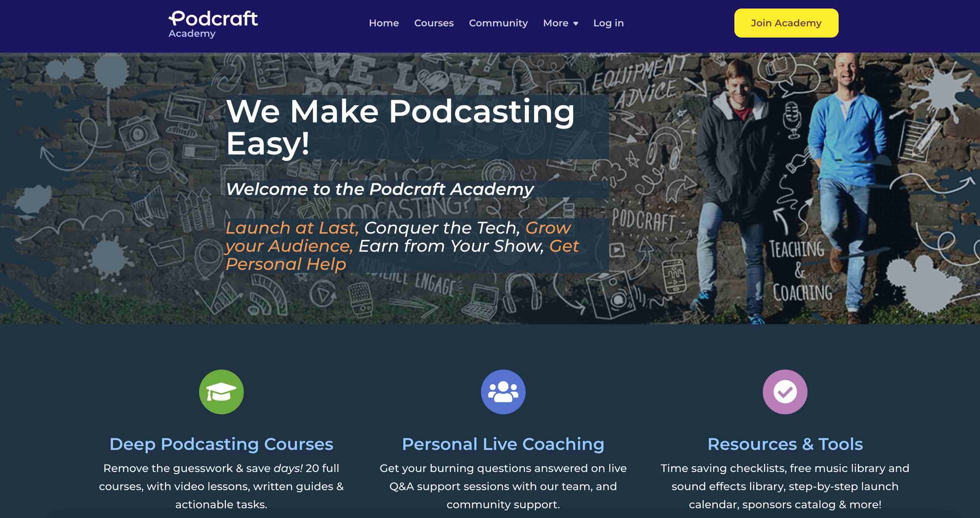Select the Deep Podcasting Courses heading

click(221, 444)
